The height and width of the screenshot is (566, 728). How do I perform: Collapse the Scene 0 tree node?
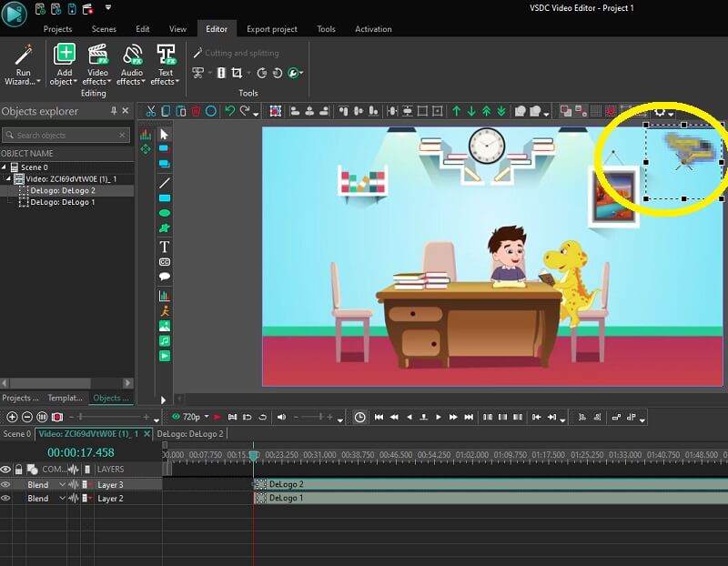(5, 167)
